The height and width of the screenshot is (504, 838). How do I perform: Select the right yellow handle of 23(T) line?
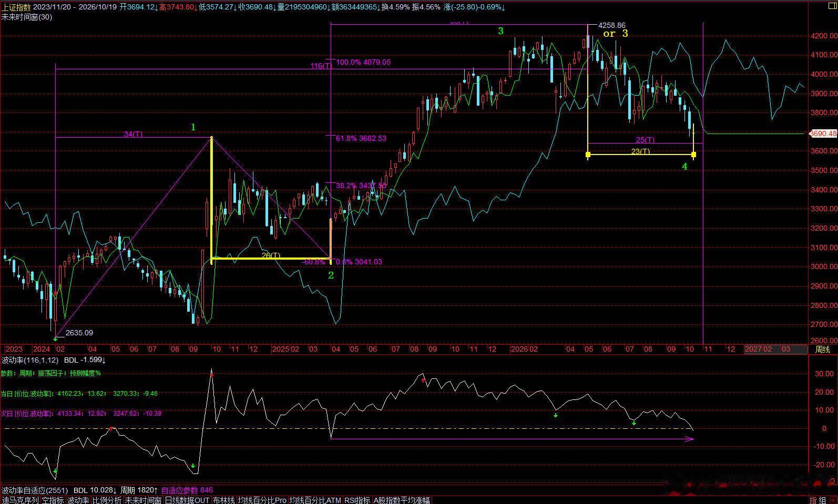click(x=694, y=155)
